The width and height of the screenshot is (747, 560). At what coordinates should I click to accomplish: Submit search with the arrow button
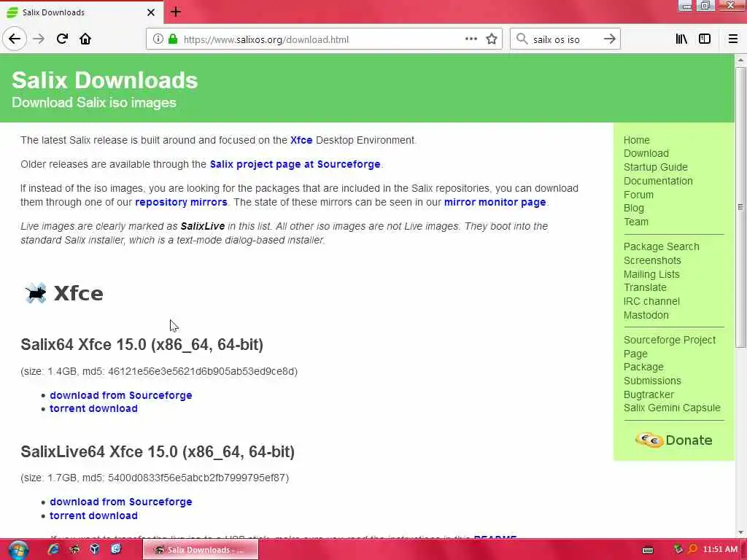tap(609, 39)
